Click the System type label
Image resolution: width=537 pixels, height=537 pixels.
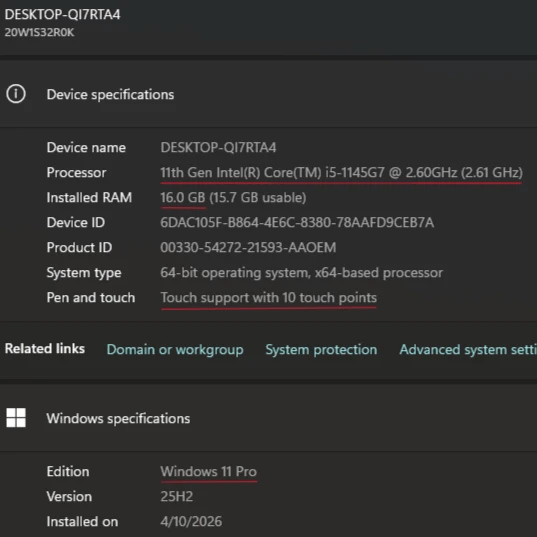click(84, 273)
